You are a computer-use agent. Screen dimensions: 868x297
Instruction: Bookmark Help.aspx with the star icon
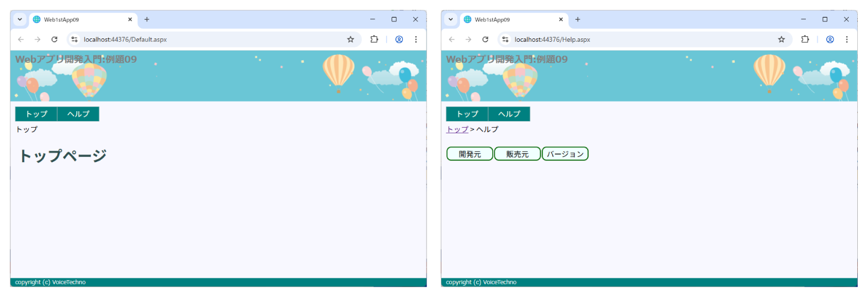pyautogui.click(x=781, y=40)
